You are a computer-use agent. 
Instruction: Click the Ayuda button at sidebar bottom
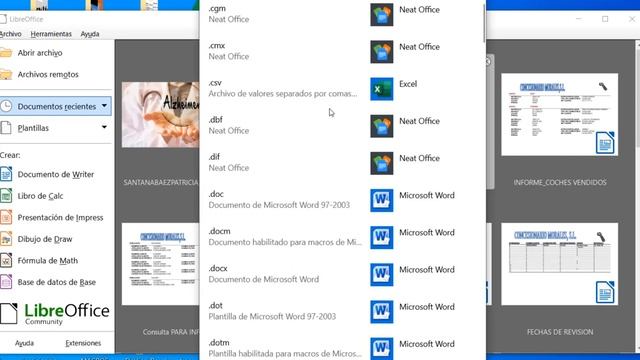tap(24, 343)
